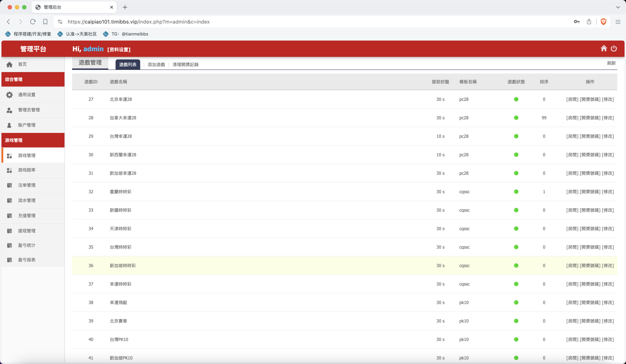Open the 清理開獎記錄 tab
The image size is (626, 364).
click(x=186, y=65)
